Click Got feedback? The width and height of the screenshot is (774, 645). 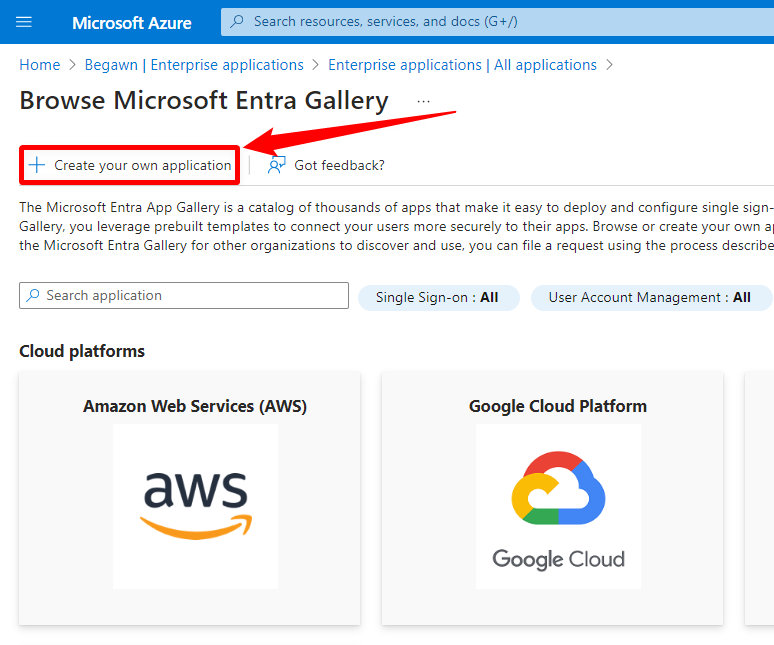[x=339, y=165]
